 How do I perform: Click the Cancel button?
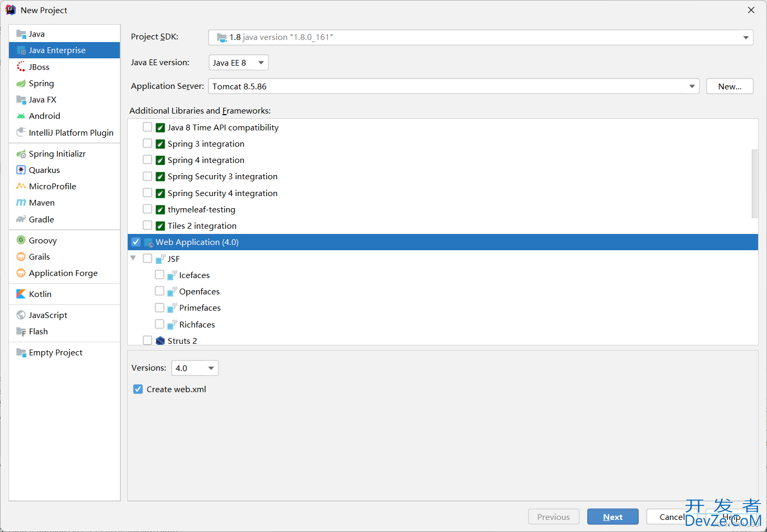pos(672,517)
